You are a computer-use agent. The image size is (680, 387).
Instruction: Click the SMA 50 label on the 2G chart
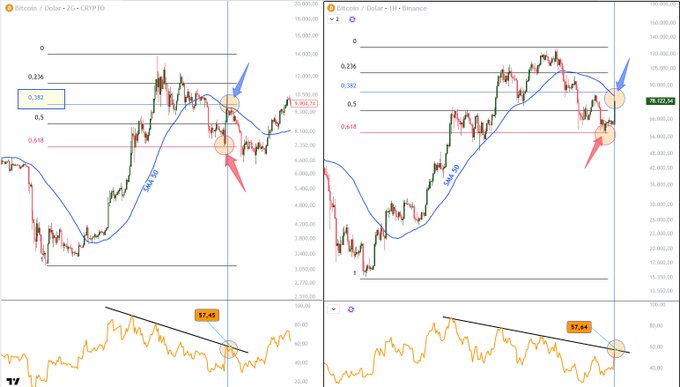click(x=151, y=181)
